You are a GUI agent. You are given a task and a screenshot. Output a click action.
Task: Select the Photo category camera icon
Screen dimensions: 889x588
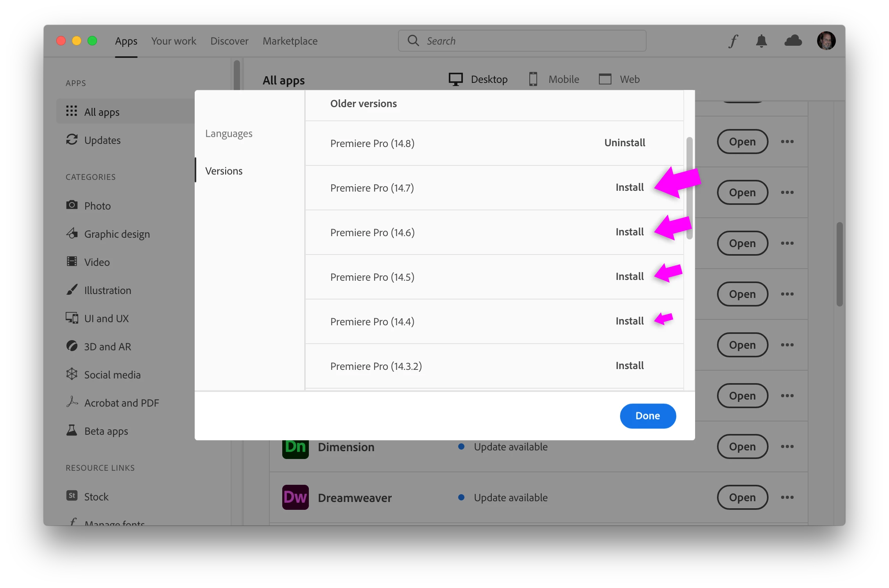pos(72,205)
